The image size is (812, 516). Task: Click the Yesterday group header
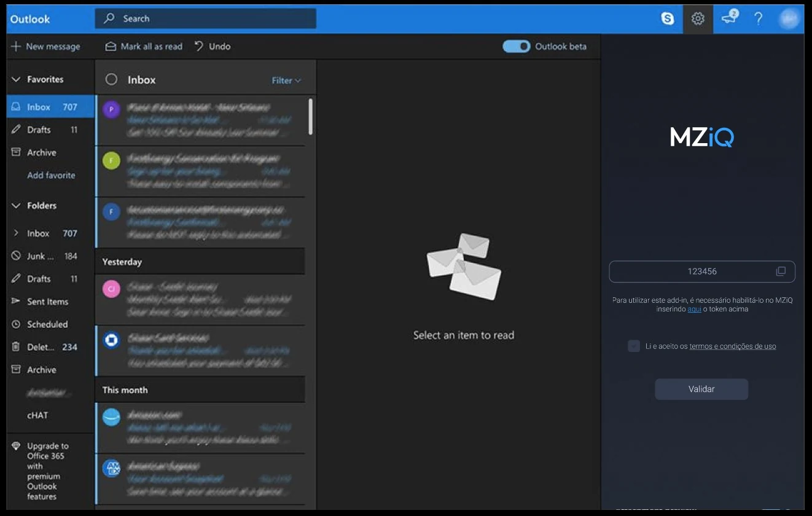(x=200, y=262)
